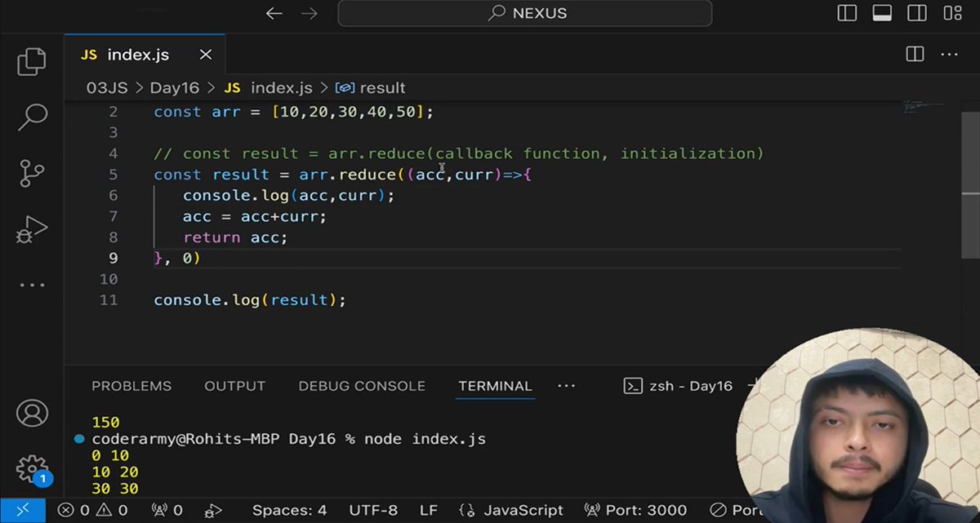Show more panel tabs ellipsis

coord(567,386)
